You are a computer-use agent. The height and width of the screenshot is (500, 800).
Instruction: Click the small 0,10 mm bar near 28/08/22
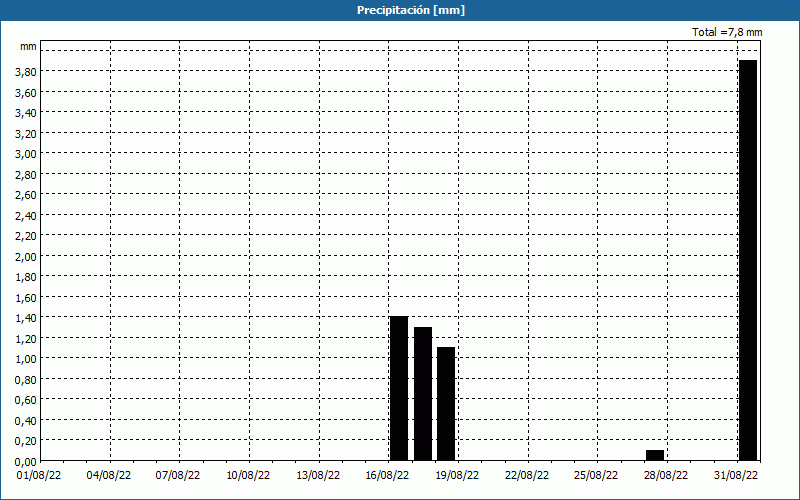point(655,455)
